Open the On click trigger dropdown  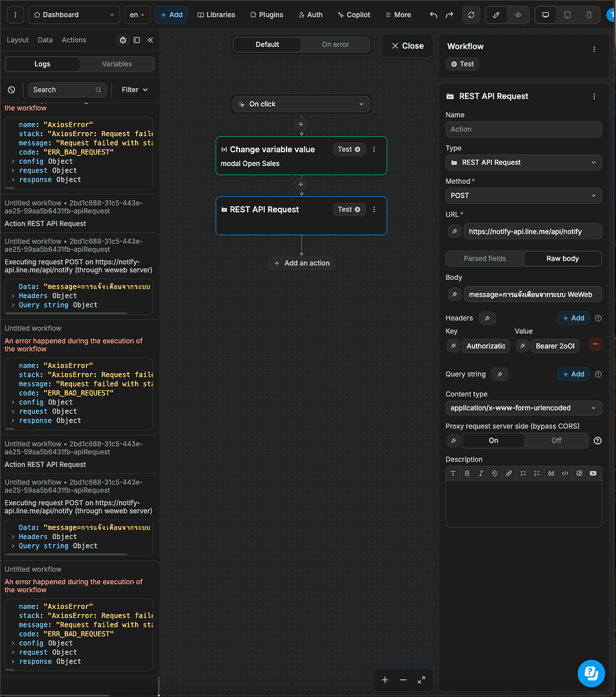[x=301, y=104]
